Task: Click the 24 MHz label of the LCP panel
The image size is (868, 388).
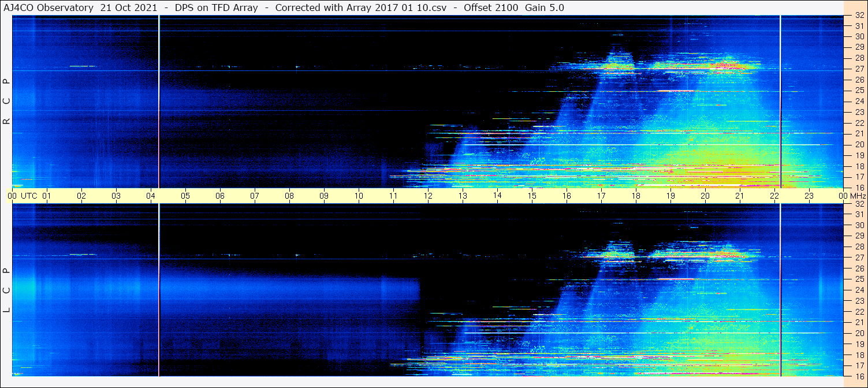Action: click(859, 290)
